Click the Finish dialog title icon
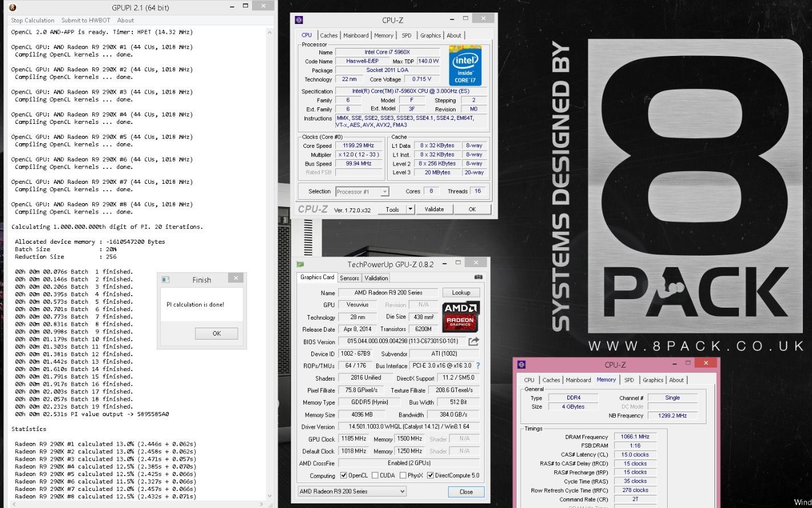 pos(165,280)
